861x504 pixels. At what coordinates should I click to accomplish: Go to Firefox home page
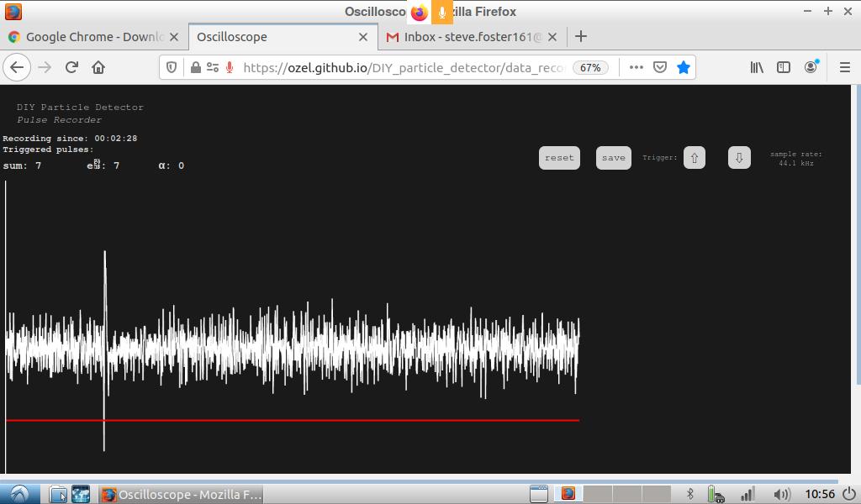click(98, 67)
